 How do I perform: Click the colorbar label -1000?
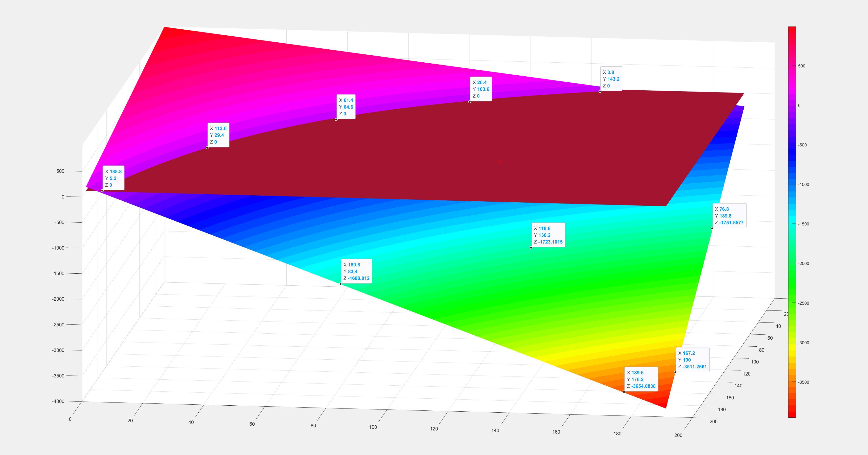click(x=803, y=185)
